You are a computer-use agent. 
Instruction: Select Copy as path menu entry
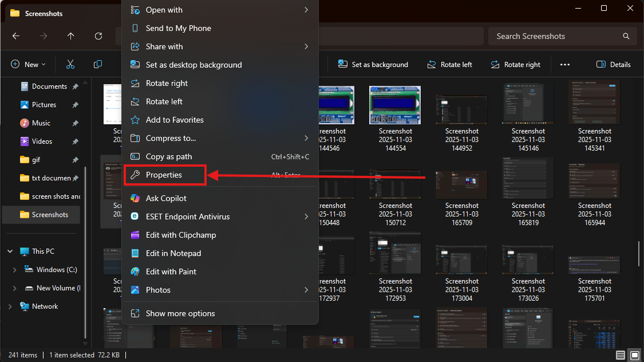click(220, 156)
